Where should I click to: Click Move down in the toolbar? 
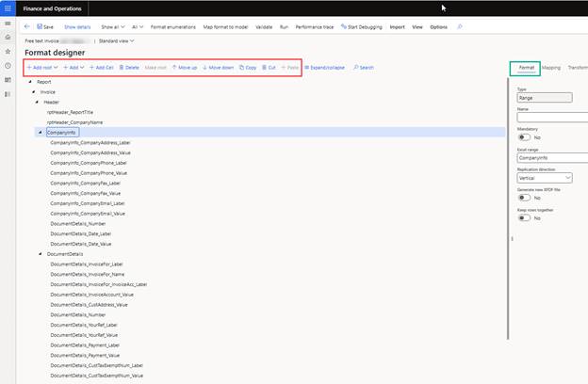coord(218,68)
